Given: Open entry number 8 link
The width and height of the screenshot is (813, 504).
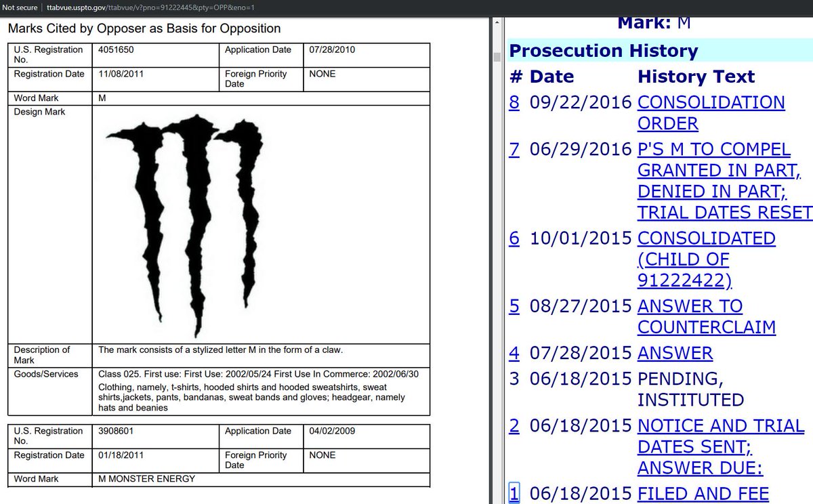Looking at the screenshot, I should click(514, 103).
